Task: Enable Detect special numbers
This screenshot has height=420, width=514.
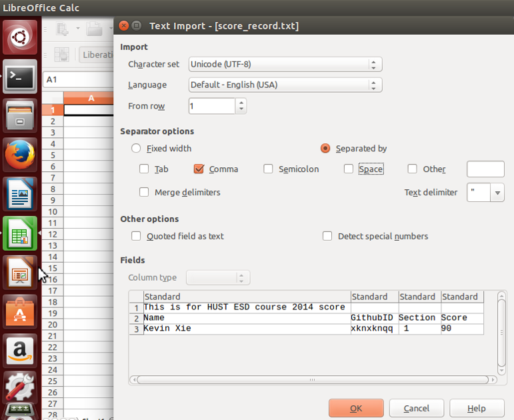Action: (327, 236)
